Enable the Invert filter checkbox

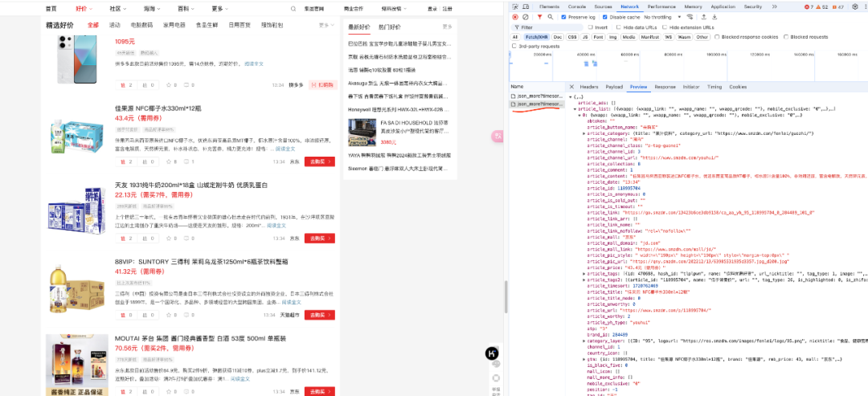pos(591,27)
